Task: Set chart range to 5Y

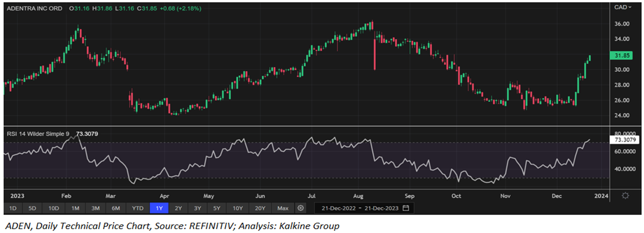Action: click(217, 208)
